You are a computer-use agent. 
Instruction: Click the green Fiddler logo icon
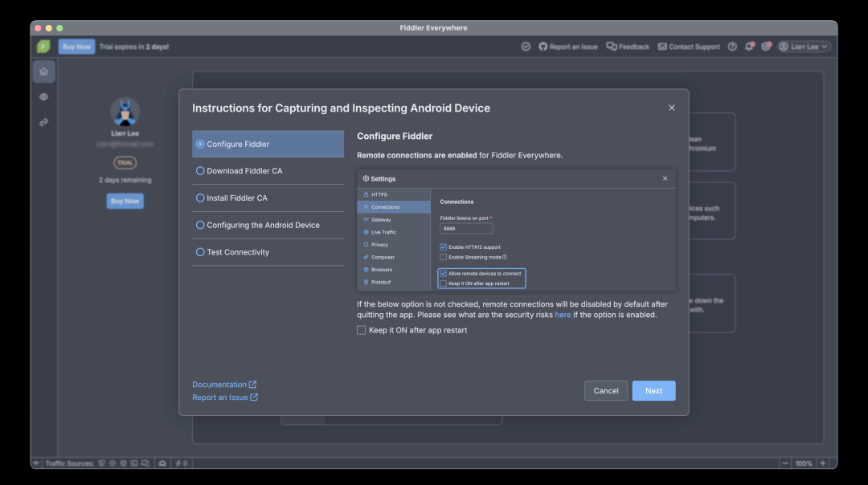click(43, 47)
